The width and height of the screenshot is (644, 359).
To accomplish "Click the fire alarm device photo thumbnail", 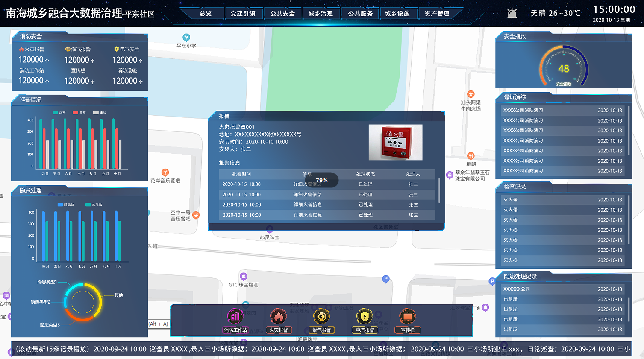I will [x=395, y=142].
